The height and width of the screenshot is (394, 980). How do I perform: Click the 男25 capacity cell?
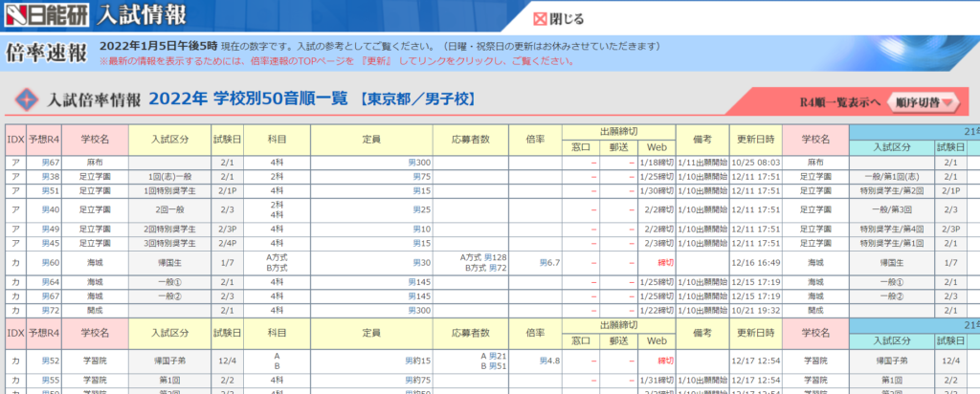tap(422, 209)
